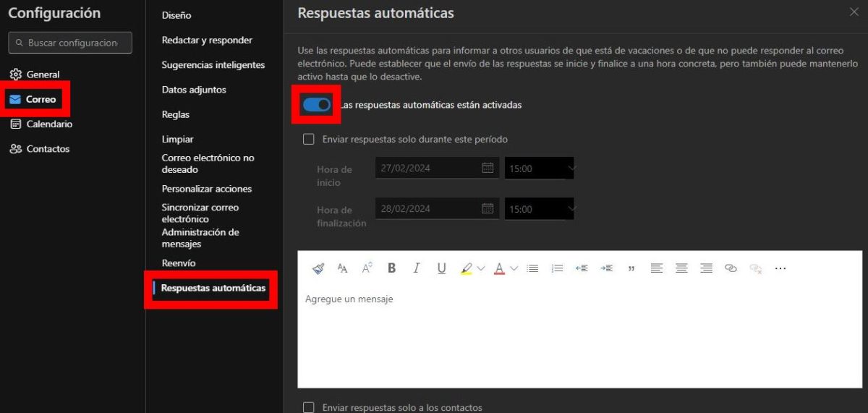Increase paragraph indent
Image resolution: width=868 pixels, height=413 pixels.
(x=606, y=268)
